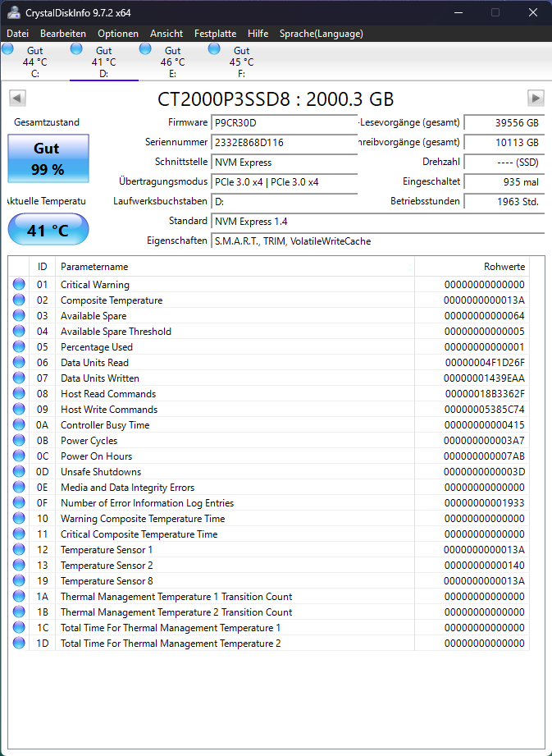Click the serial number field 2332E868D116
This screenshot has width=552, height=756.
tap(284, 142)
